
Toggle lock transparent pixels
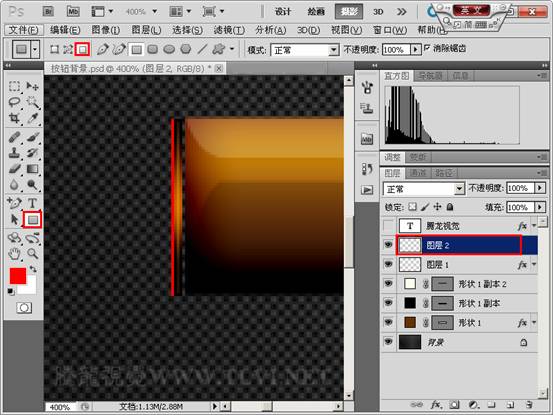[412, 207]
